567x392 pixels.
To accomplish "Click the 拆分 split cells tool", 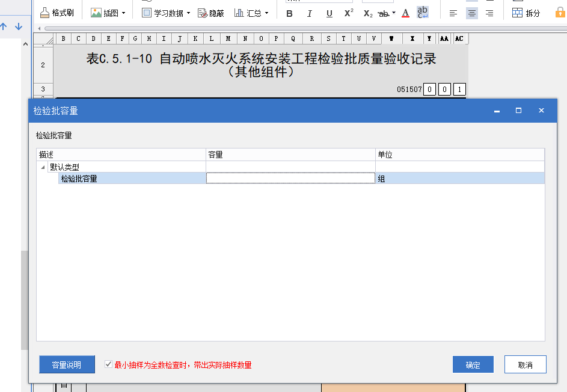I will click(x=526, y=13).
